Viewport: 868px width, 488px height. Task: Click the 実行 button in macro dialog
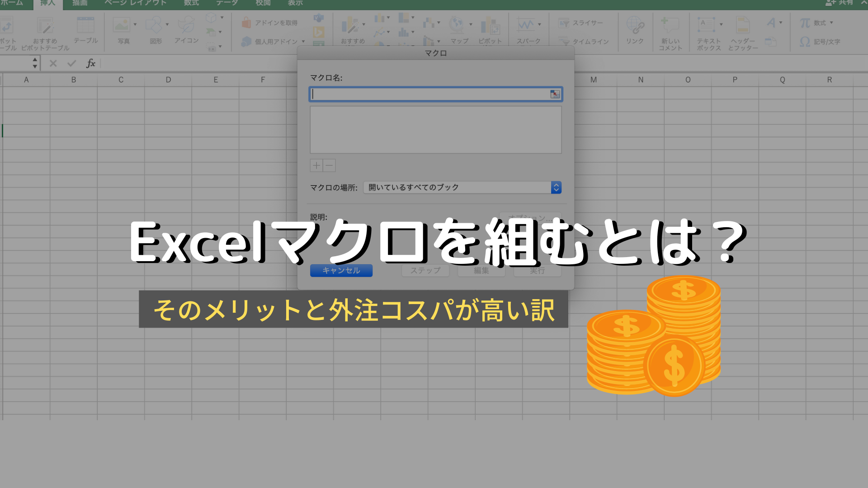pos(538,271)
